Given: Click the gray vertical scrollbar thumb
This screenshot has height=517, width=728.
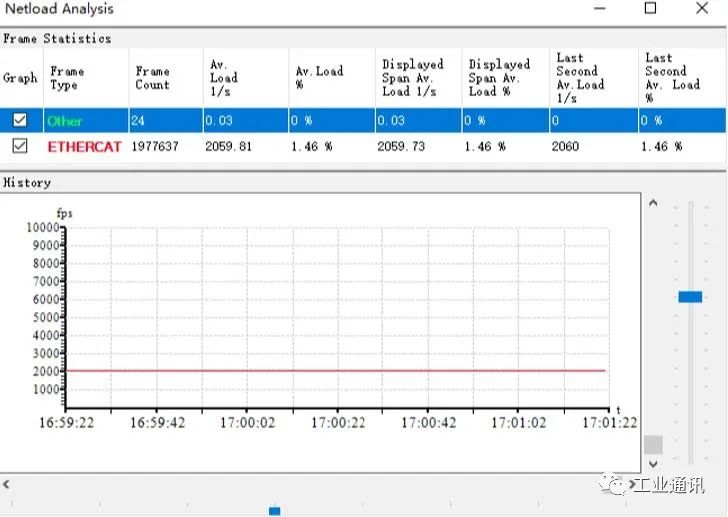Looking at the screenshot, I should coord(653,445).
